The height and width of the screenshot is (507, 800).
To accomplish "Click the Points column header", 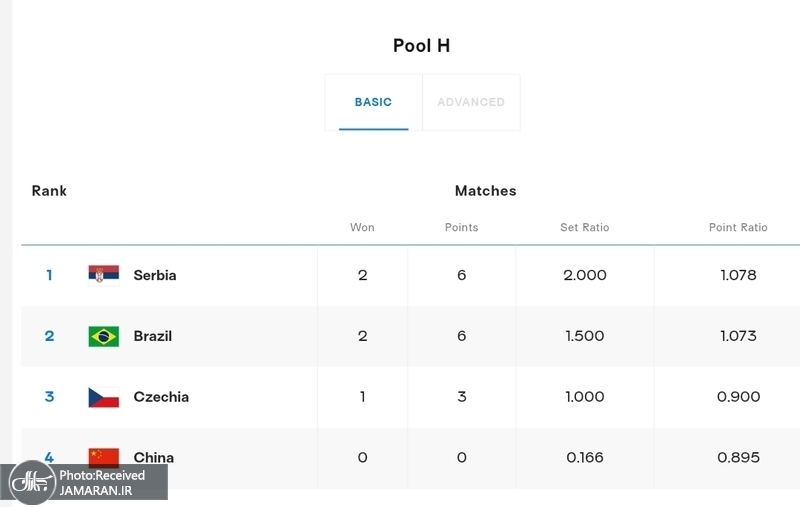I will (x=461, y=227).
